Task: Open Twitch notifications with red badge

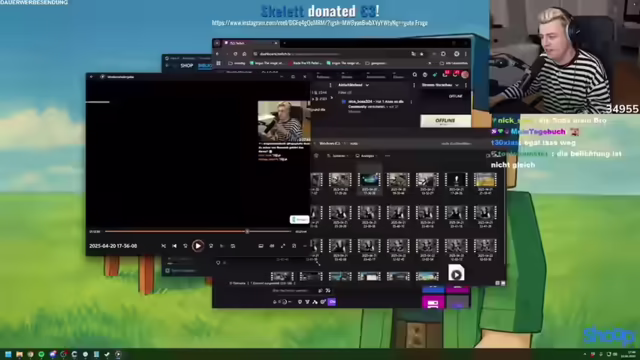Action: click(456, 74)
